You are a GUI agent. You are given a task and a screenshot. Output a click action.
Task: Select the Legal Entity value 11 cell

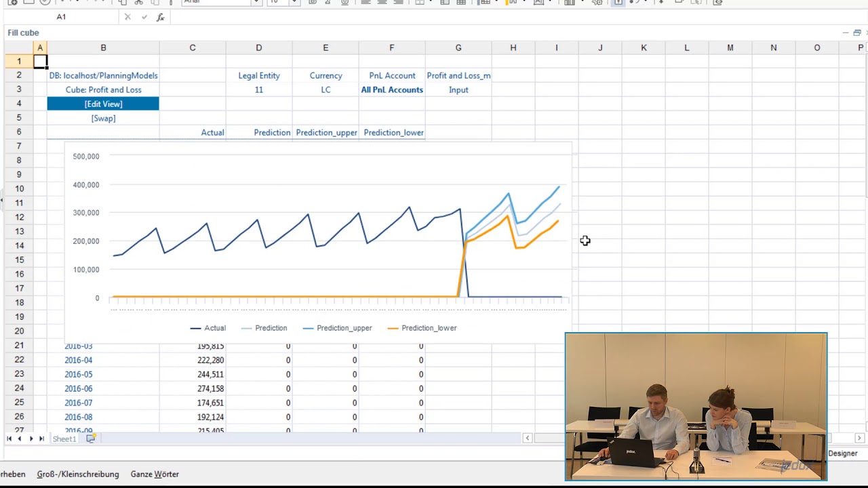tap(259, 89)
